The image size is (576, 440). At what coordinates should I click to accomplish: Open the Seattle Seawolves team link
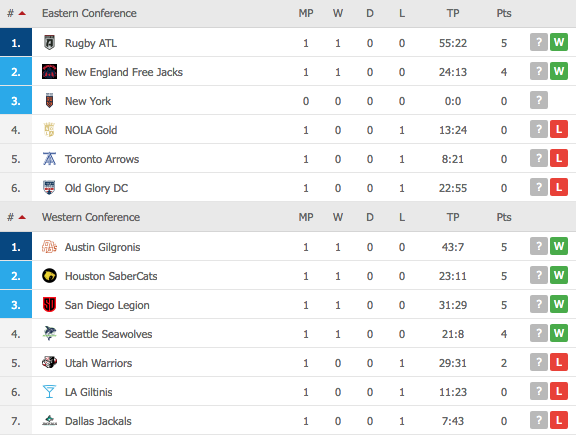(x=108, y=334)
